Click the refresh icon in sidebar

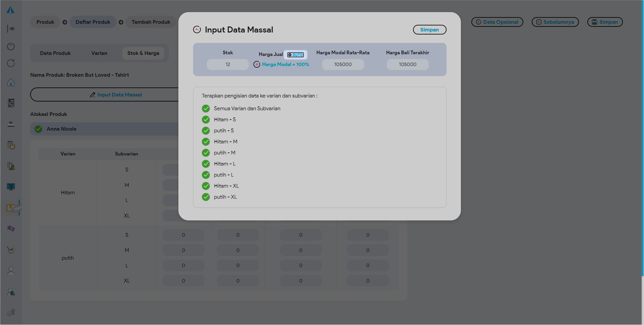[11, 63]
